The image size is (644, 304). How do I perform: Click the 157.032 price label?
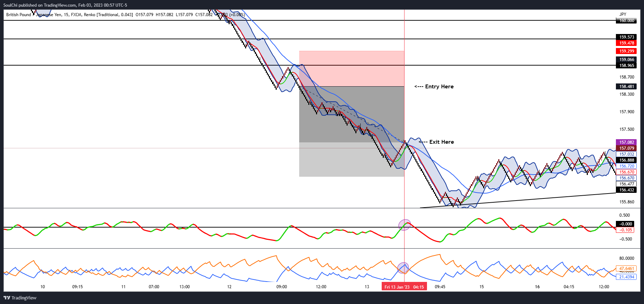coord(626,154)
